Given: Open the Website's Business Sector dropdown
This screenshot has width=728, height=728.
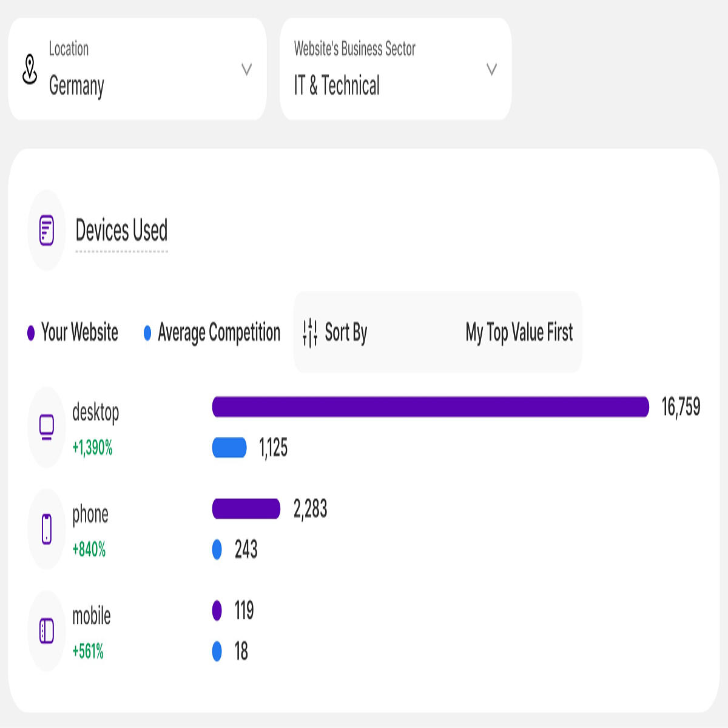Looking at the screenshot, I should [396, 69].
